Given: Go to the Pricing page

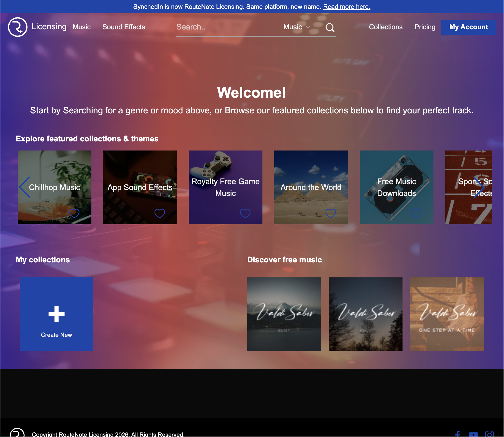Looking at the screenshot, I should point(425,27).
